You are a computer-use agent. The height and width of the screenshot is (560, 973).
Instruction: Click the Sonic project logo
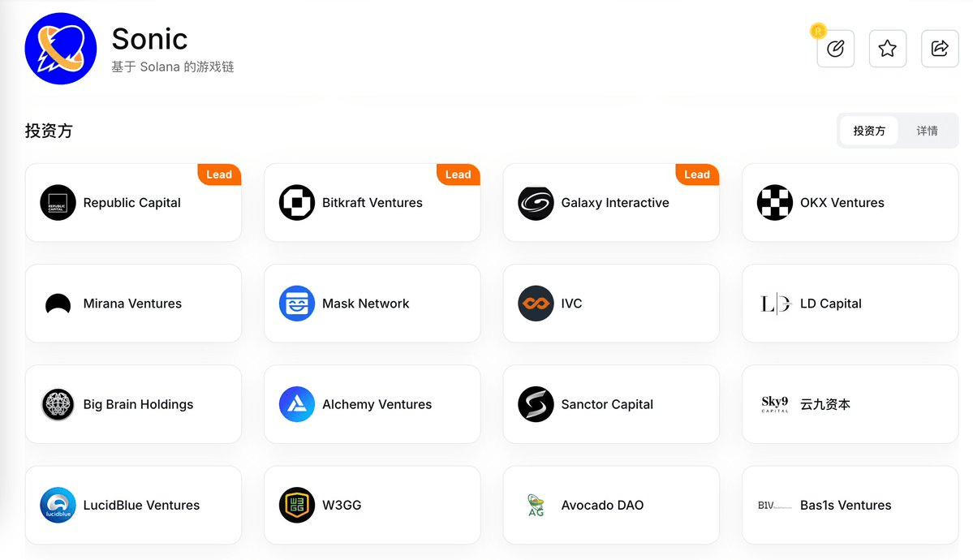(61, 49)
